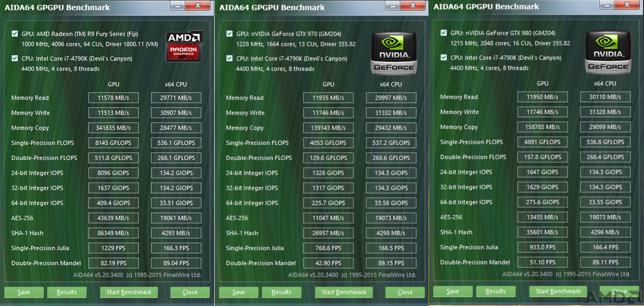Screen dimensions: 644x306
Task: Select the 1328 GIOPS 24-bit integer value
Action: (x=328, y=173)
